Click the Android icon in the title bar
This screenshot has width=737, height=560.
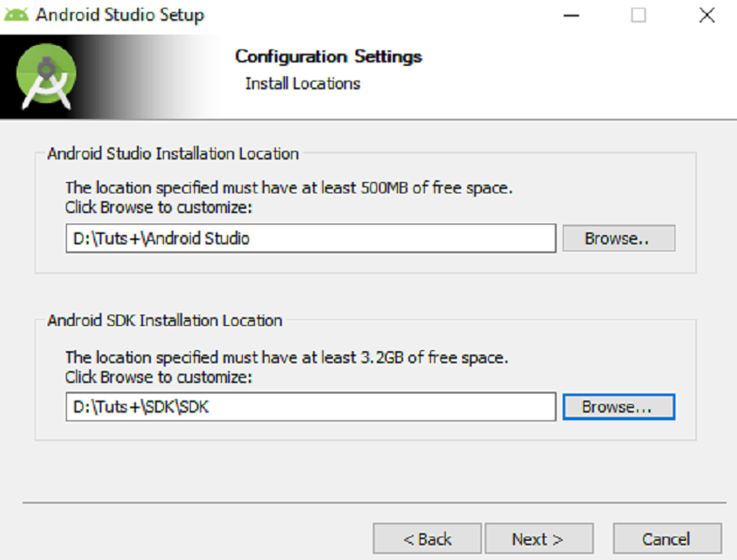(x=16, y=14)
